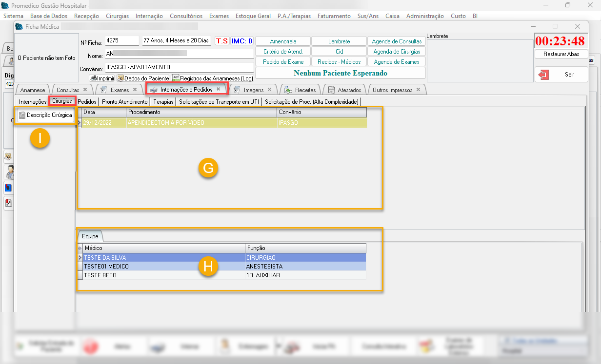Switch to the Pedidos sub-tab
The image size is (601, 364).
click(x=87, y=102)
